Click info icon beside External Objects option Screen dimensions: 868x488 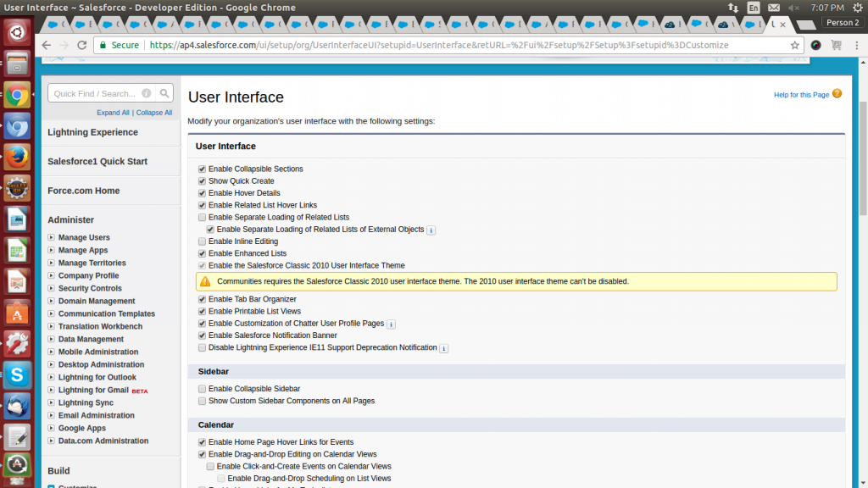point(431,230)
